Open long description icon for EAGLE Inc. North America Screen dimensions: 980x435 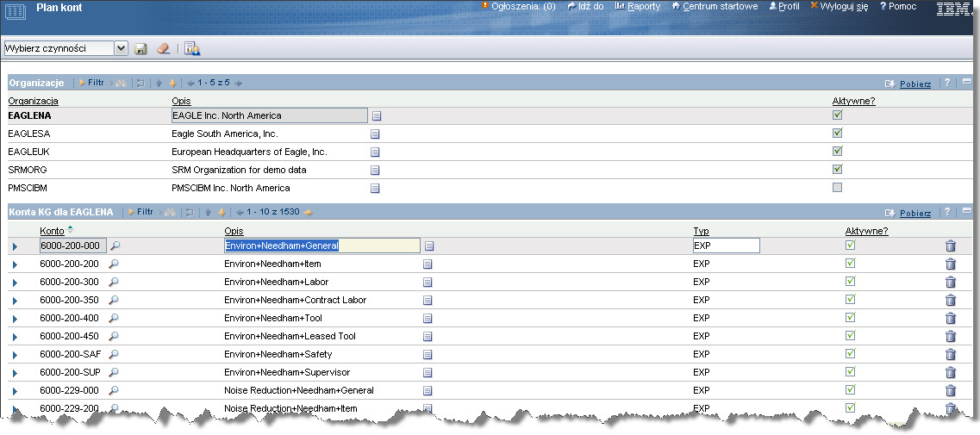[377, 116]
